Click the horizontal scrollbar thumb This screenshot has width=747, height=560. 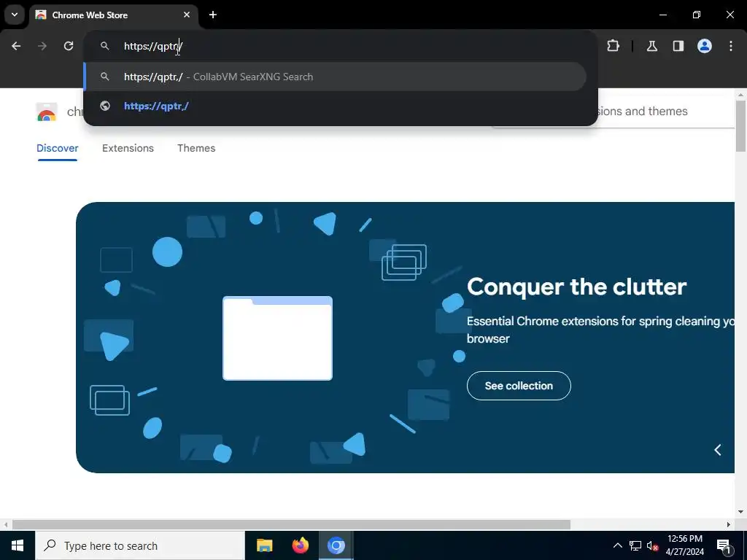pyautogui.click(x=291, y=525)
